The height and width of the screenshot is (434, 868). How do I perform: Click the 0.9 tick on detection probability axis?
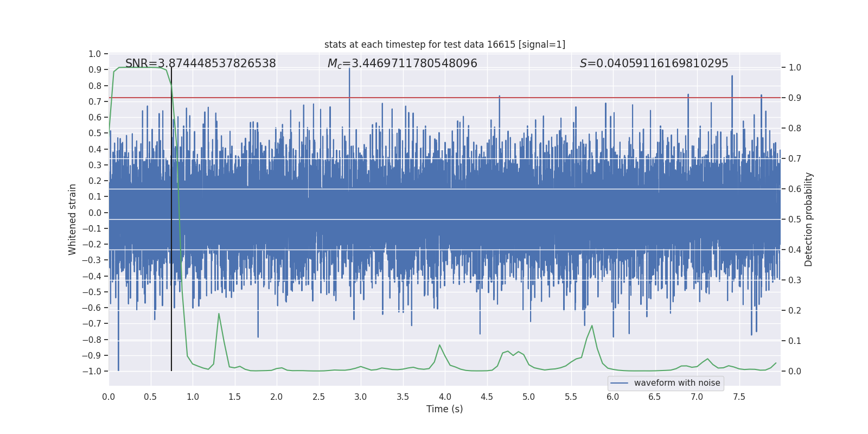point(795,98)
